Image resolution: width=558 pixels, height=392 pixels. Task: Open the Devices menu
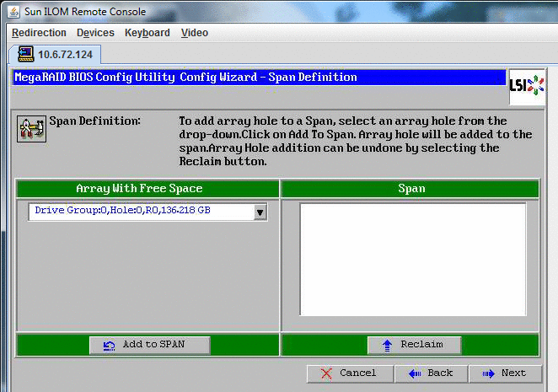point(95,33)
